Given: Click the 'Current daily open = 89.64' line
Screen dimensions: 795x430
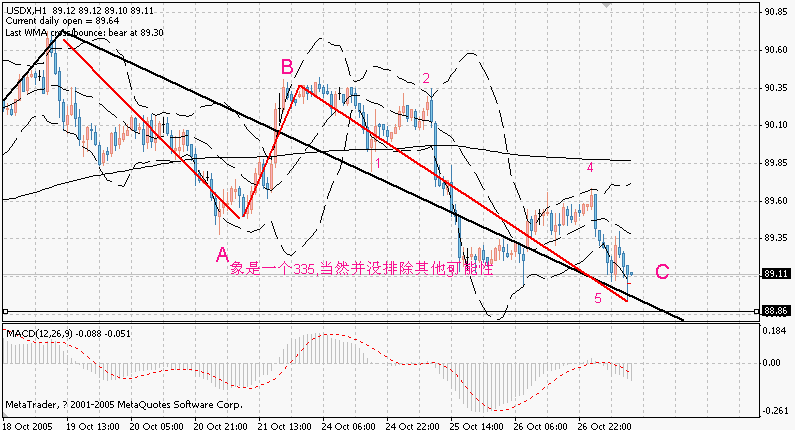Looking at the screenshot, I should (62, 21).
